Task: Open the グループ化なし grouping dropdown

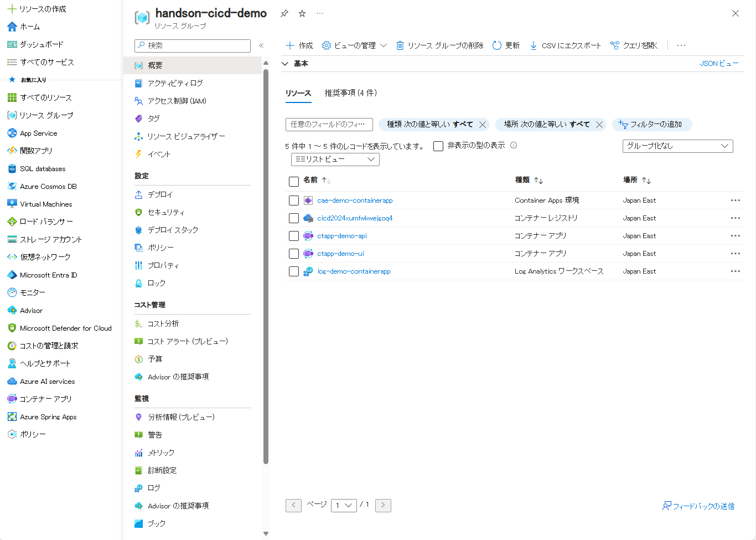Action: point(677,146)
